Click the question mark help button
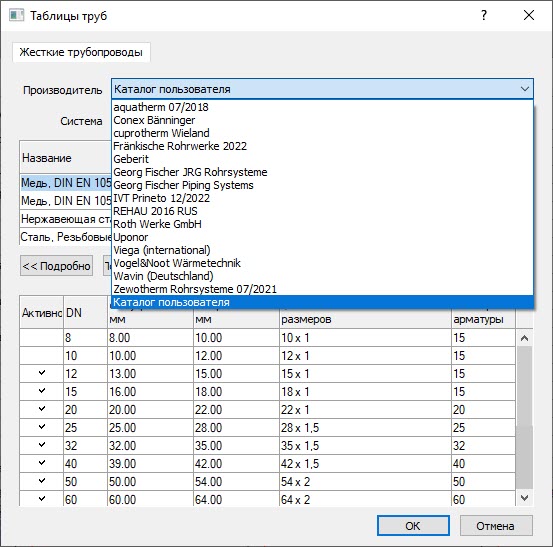553x547 pixels. pos(484,15)
